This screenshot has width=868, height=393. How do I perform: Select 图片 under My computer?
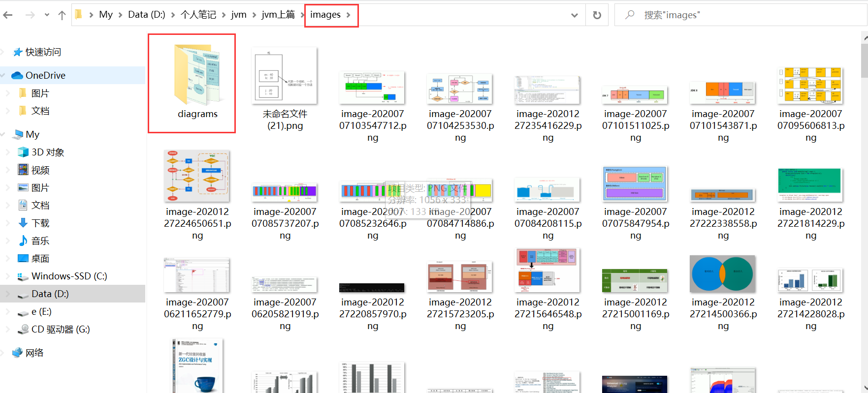(40, 188)
